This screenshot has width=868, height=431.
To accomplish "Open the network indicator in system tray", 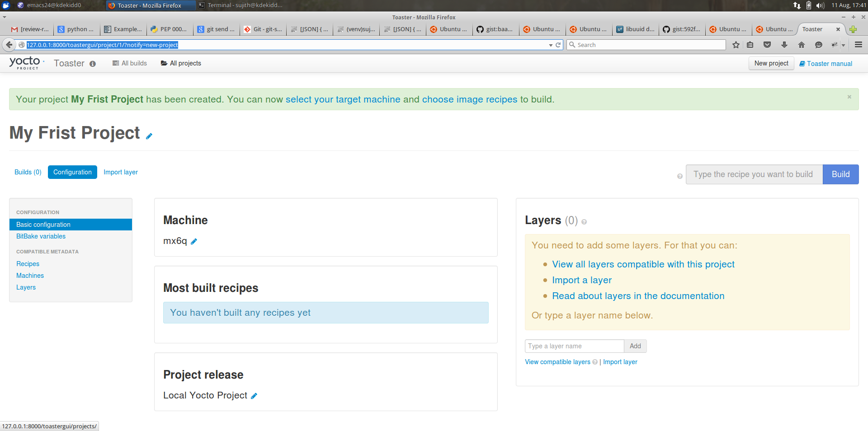I will [x=797, y=5].
